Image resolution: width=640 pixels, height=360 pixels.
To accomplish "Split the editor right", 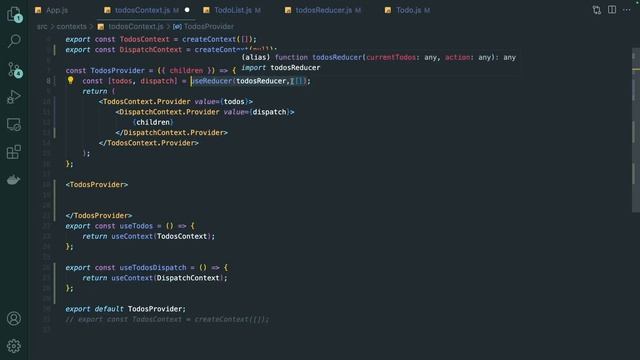I will (611, 9).
